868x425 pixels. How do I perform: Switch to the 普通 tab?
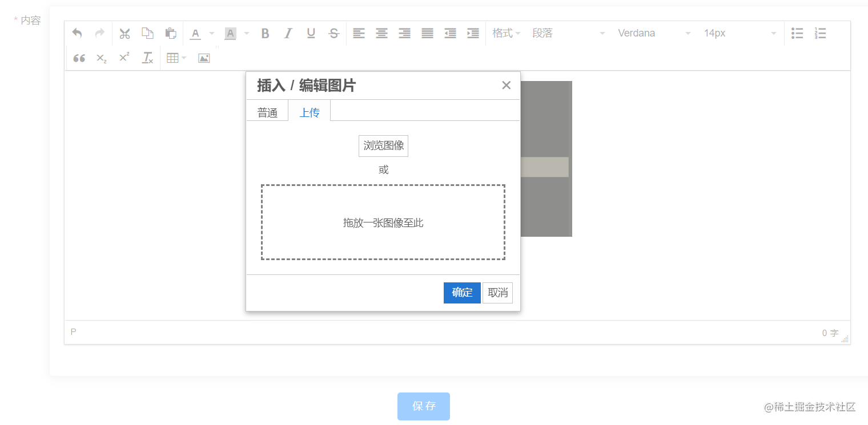tap(267, 112)
